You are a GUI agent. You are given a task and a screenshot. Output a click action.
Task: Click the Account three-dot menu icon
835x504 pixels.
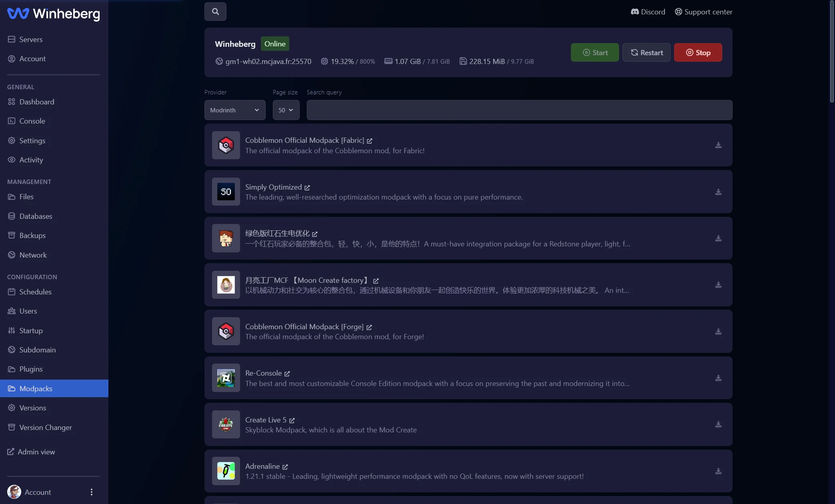(x=92, y=492)
